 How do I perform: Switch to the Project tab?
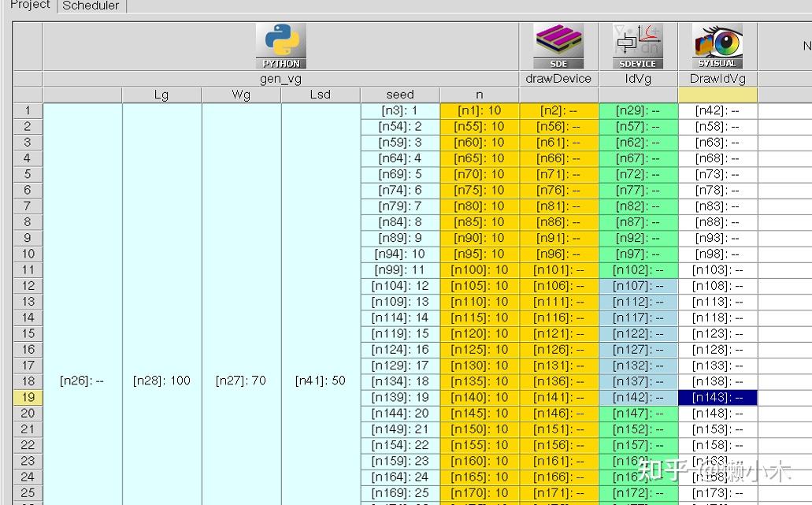(x=30, y=6)
